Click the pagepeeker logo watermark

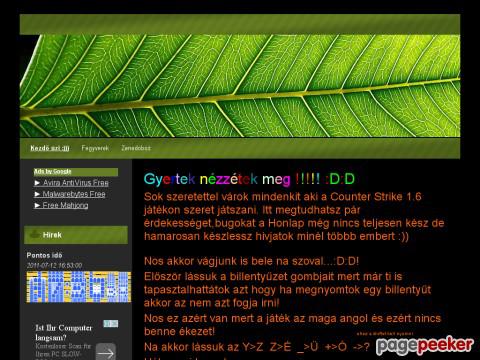[425, 346]
